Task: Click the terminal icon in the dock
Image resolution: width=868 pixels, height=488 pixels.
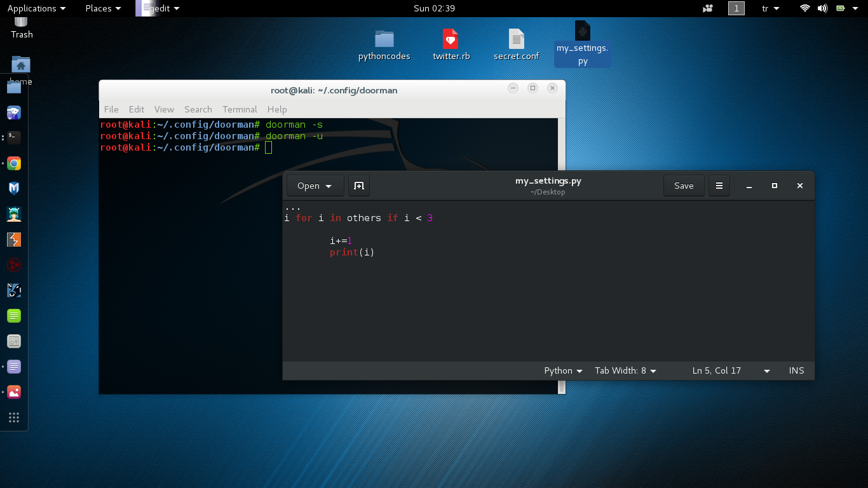Action: click(x=14, y=137)
